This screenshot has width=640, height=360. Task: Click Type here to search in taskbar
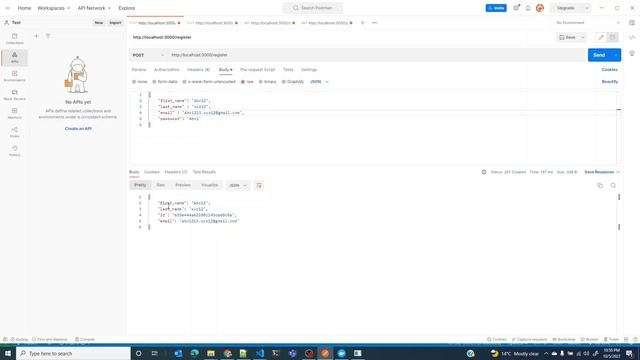[73, 353]
